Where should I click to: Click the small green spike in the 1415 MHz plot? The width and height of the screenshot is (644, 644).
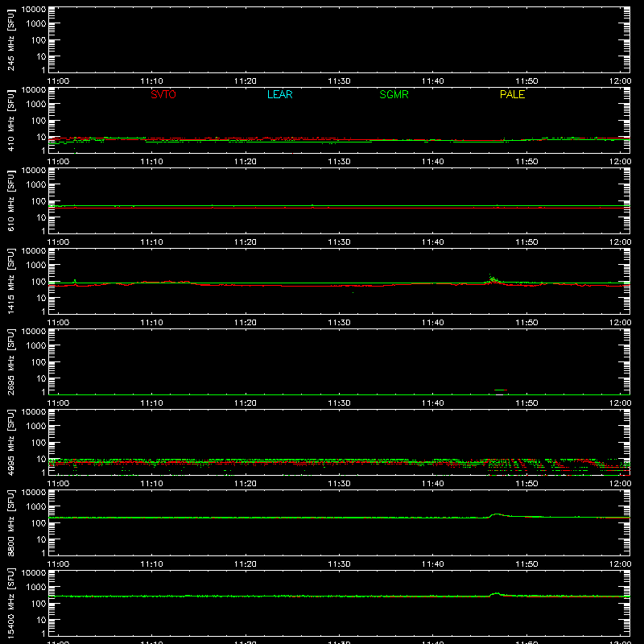pos(75,281)
